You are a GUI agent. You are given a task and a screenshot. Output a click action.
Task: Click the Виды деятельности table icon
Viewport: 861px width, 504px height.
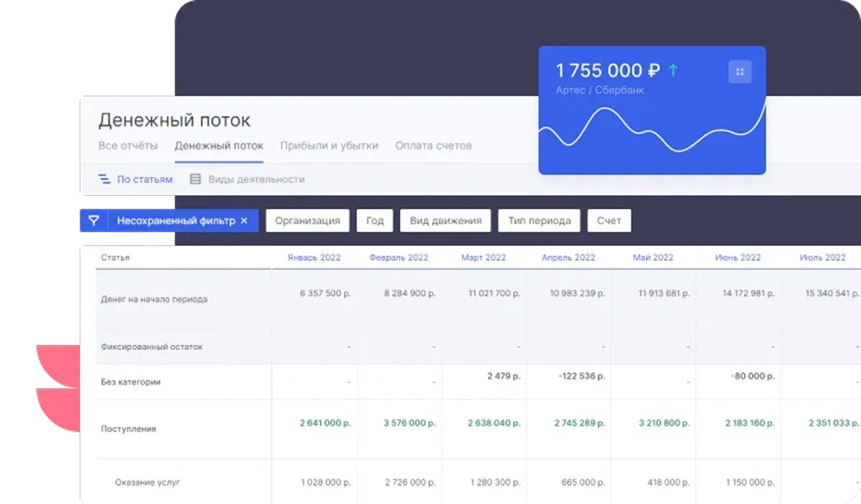coord(195,179)
